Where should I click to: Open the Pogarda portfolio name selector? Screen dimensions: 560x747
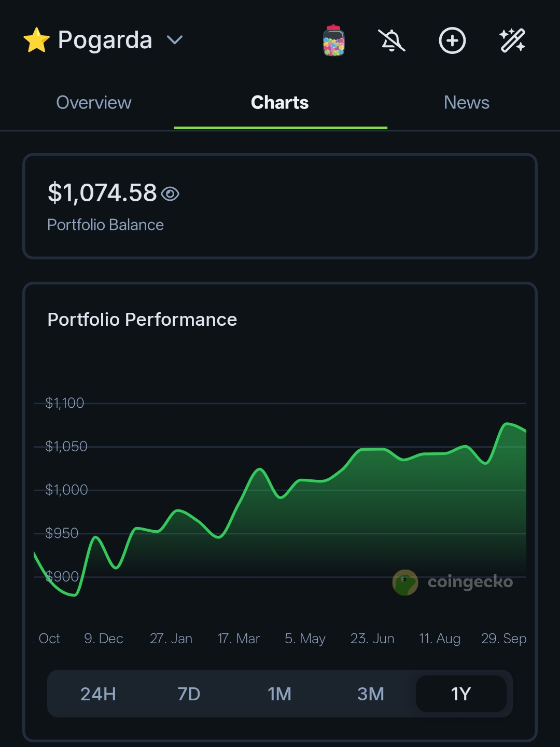click(105, 40)
